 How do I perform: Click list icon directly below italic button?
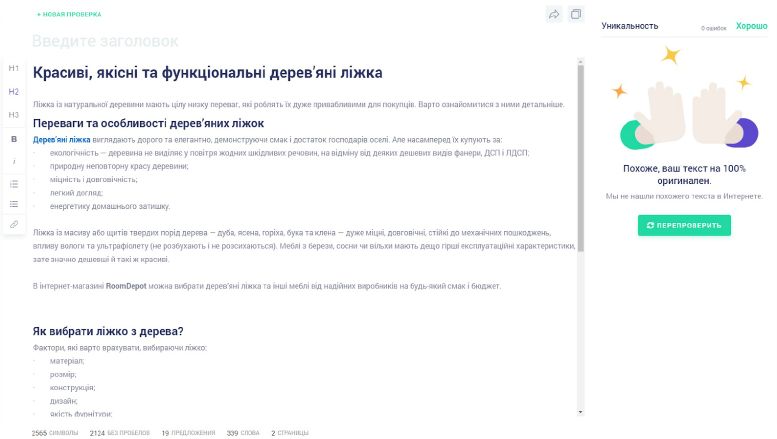(x=14, y=184)
